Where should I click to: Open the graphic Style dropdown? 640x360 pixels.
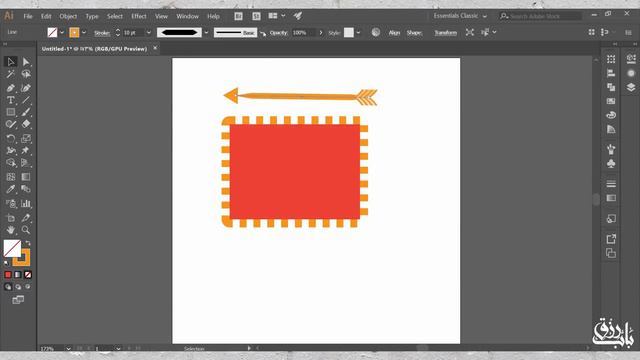coord(358,33)
